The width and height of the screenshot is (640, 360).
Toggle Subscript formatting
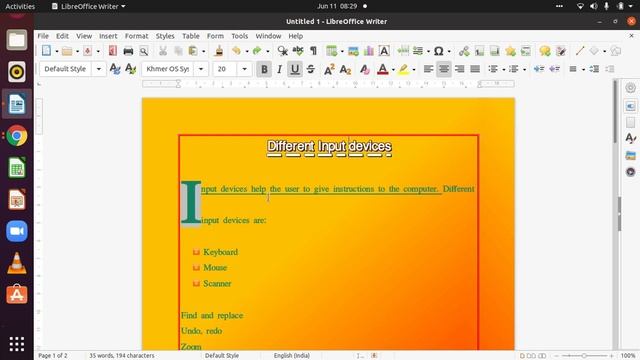coord(345,69)
